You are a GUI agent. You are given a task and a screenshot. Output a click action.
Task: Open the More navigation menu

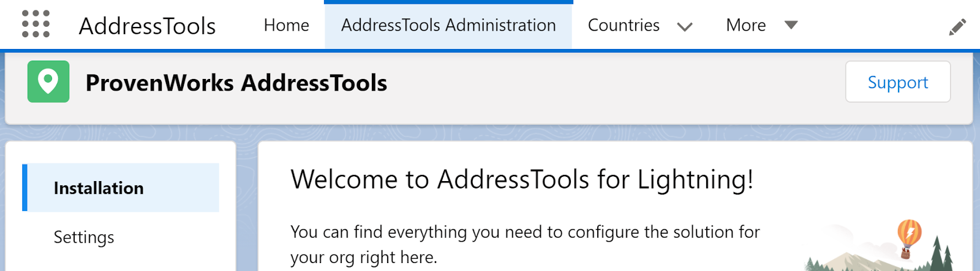(745, 25)
